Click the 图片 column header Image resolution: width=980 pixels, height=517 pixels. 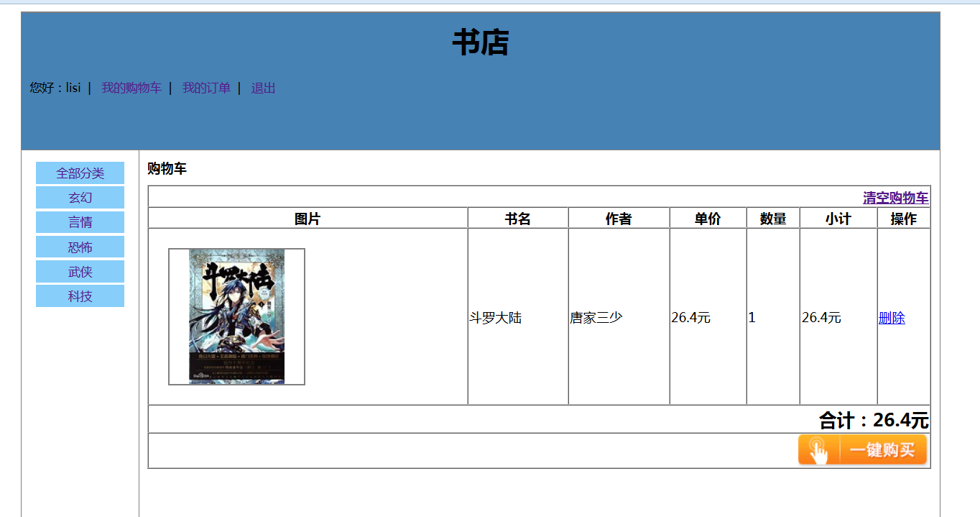click(x=308, y=219)
